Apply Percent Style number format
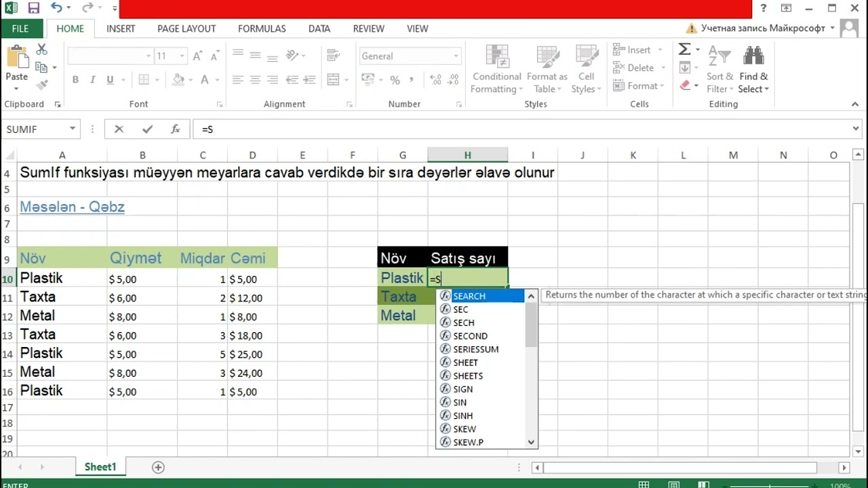 (395, 79)
